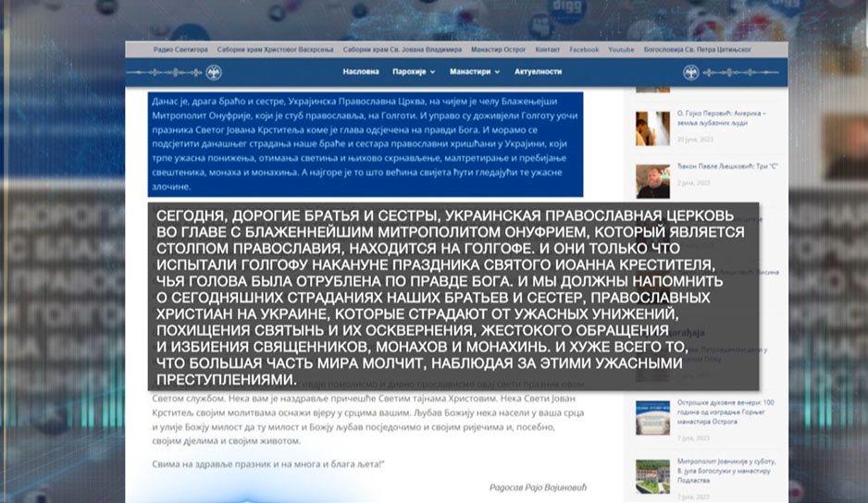The height and width of the screenshot is (503, 868).
Task: Click author name Радосав Рајо Војиновић
Action: click(x=538, y=487)
